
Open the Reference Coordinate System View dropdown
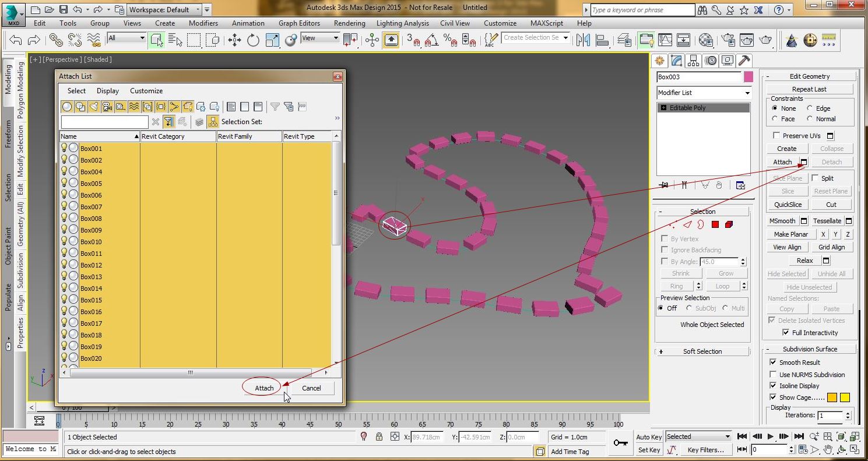[x=319, y=38]
